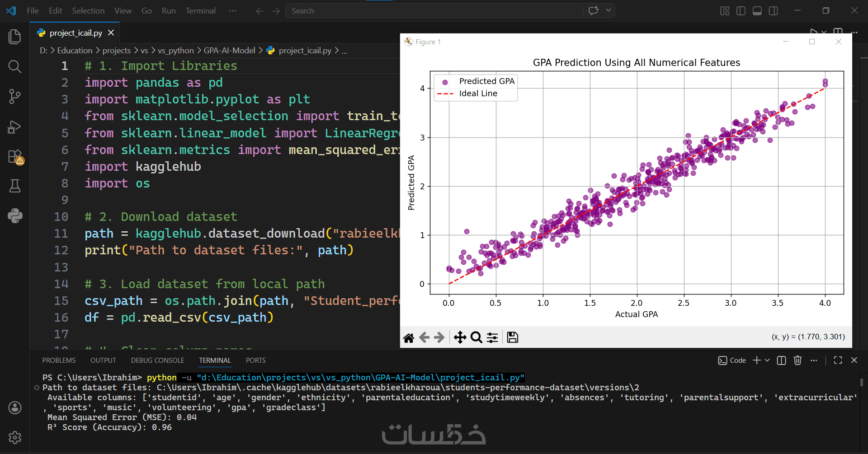Open the Manage gear settings
868x454 pixels.
(15, 437)
